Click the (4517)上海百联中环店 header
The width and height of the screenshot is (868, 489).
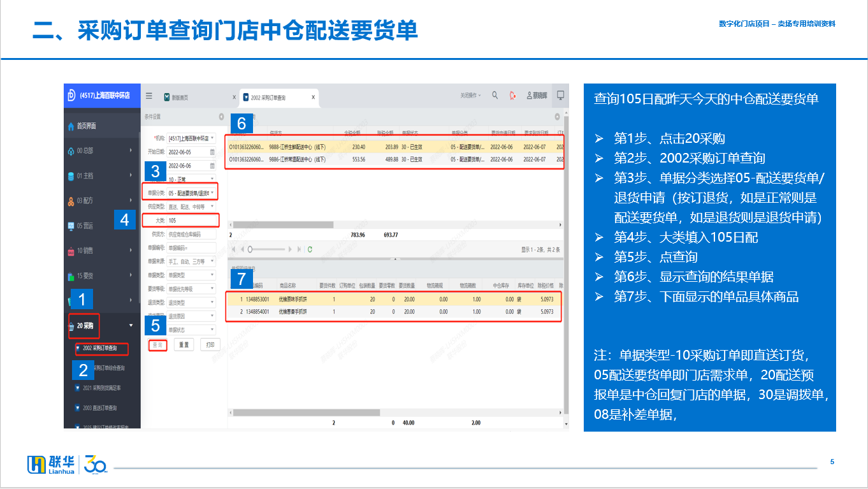pos(102,95)
